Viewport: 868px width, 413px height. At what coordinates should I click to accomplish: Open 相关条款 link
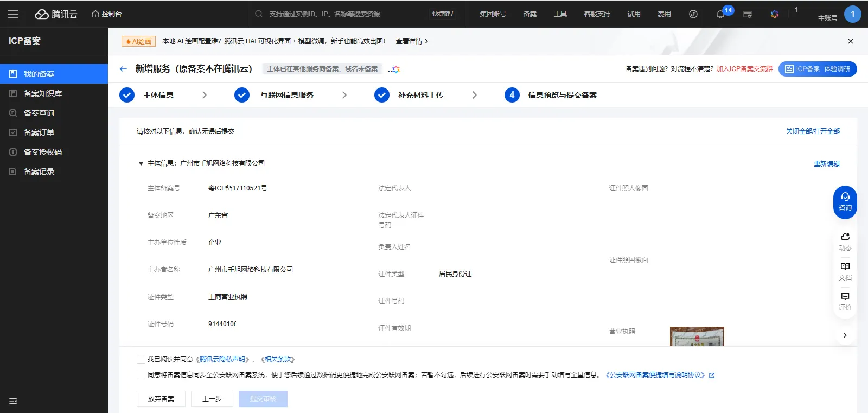(x=279, y=359)
